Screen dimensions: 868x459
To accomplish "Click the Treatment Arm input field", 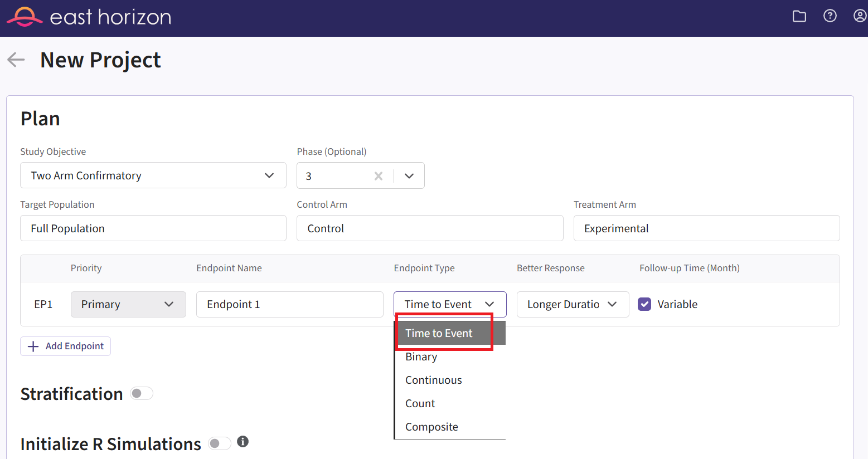I will point(706,228).
